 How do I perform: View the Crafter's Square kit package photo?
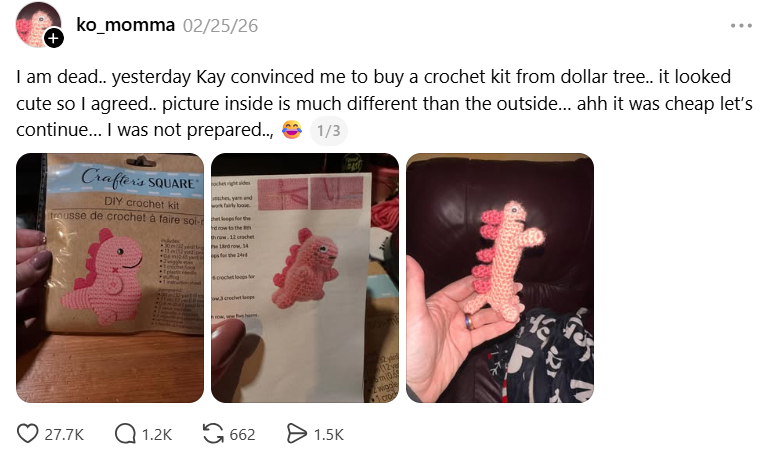point(110,278)
